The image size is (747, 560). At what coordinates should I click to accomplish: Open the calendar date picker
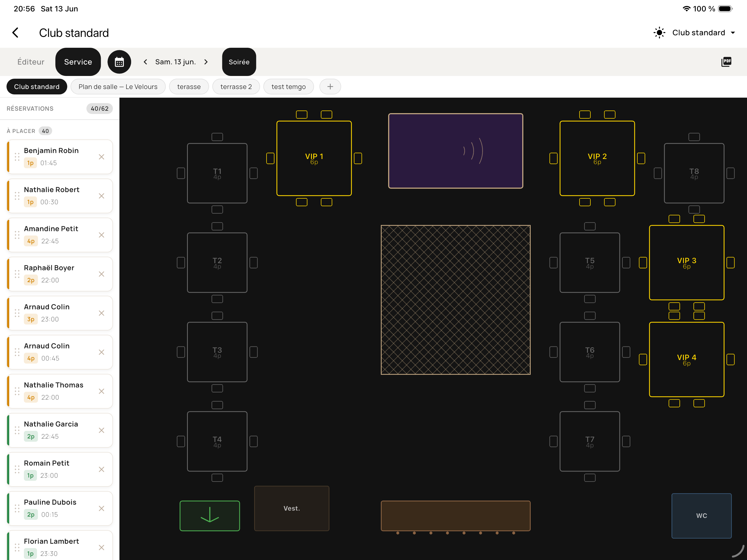click(119, 62)
